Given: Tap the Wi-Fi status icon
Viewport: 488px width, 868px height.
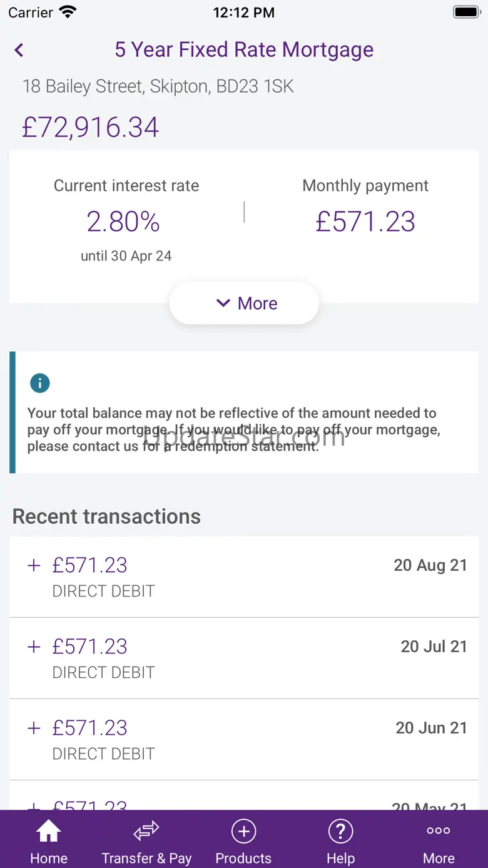Looking at the screenshot, I should [67, 12].
